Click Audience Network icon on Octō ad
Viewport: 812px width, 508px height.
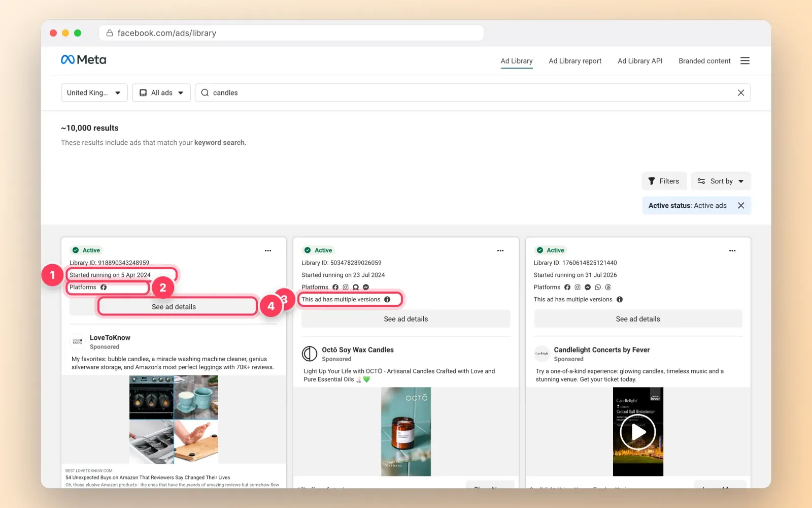click(x=356, y=287)
